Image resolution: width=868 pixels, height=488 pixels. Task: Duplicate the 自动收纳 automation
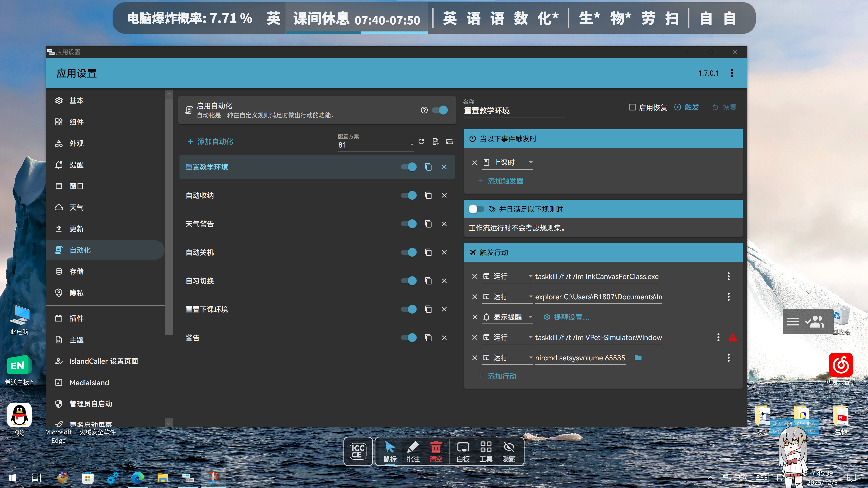428,195
